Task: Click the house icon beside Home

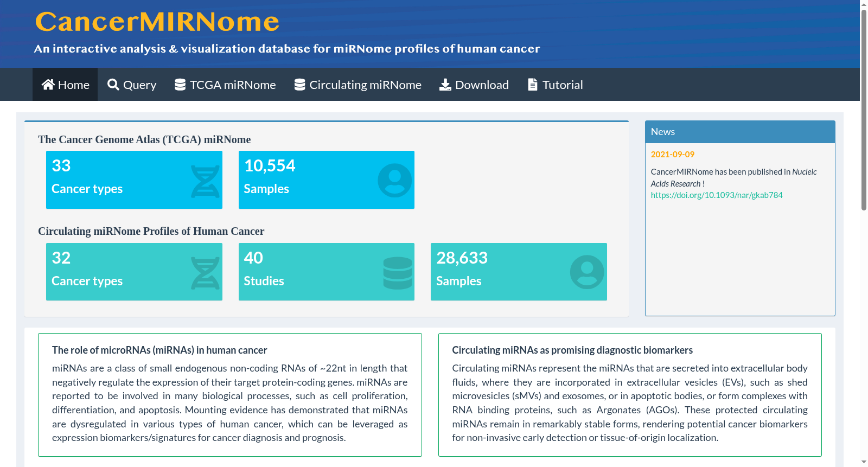Action: pyautogui.click(x=48, y=85)
